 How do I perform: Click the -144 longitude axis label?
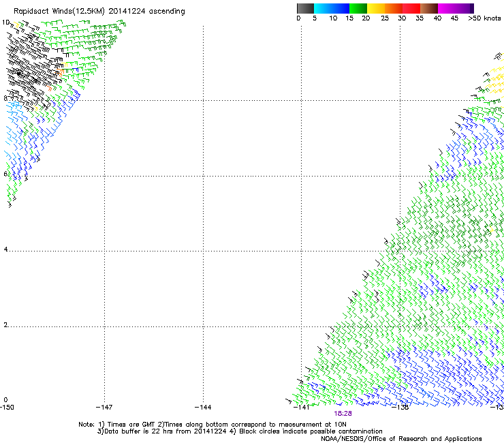[x=203, y=408]
